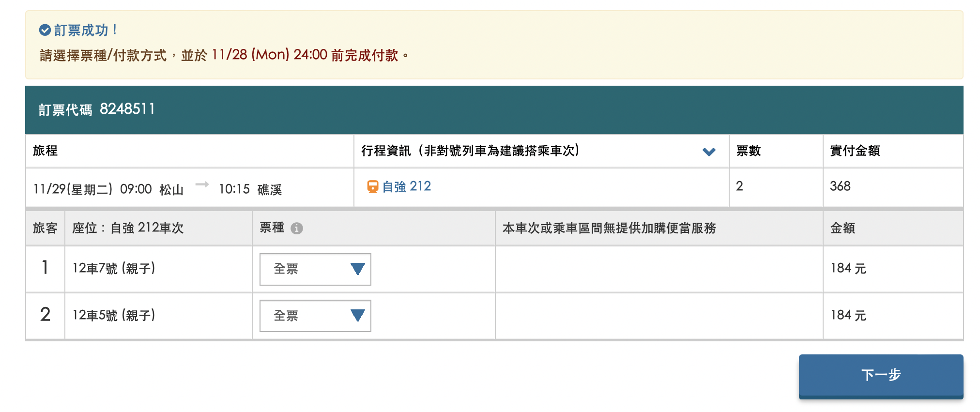
Task: Click the info icon next to 票種
Action: [x=297, y=229]
